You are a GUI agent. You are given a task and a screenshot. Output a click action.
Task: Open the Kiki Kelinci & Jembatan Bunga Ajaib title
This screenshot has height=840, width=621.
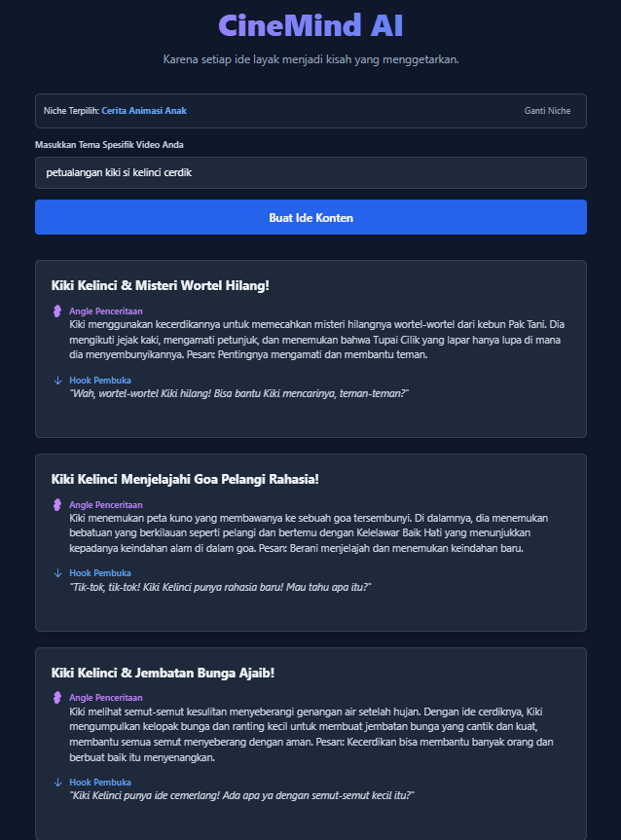click(x=164, y=673)
